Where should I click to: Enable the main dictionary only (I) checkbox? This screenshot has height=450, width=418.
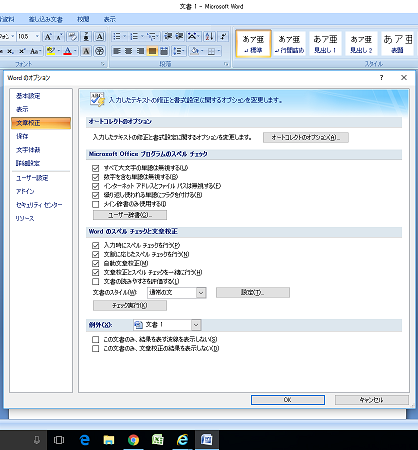(x=96, y=204)
